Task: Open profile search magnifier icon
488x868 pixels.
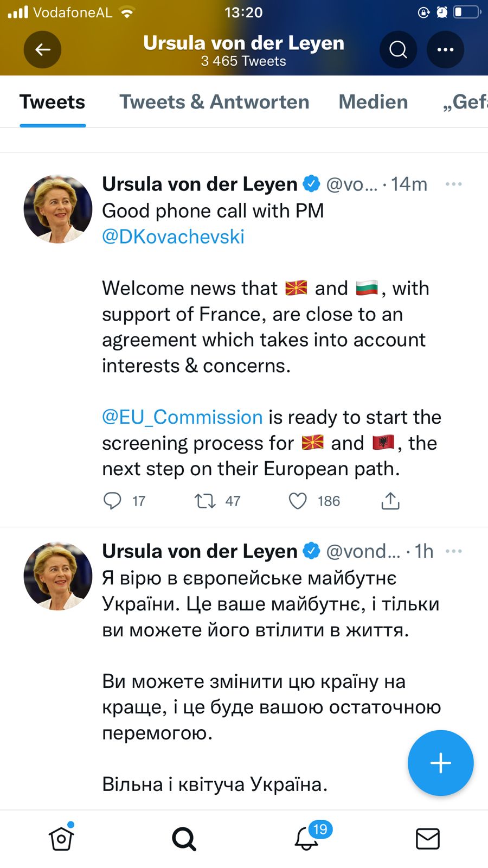Action: click(x=398, y=50)
